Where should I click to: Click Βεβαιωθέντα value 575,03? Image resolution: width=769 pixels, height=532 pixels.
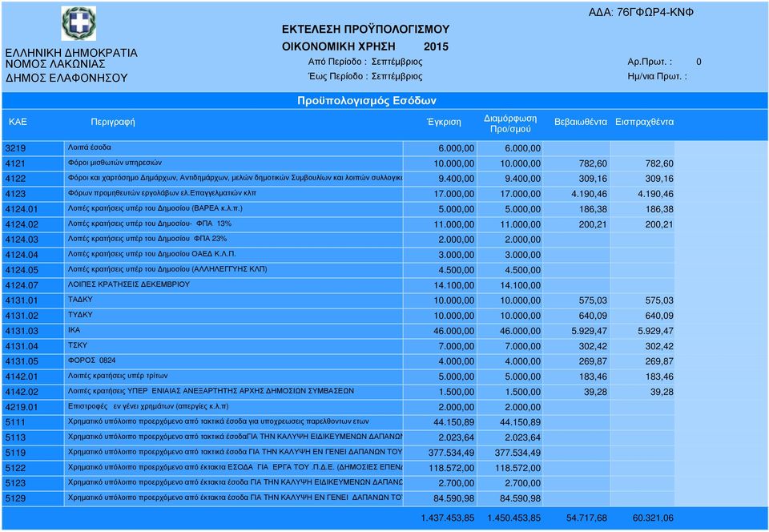pyautogui.click(x=593, y=300)
